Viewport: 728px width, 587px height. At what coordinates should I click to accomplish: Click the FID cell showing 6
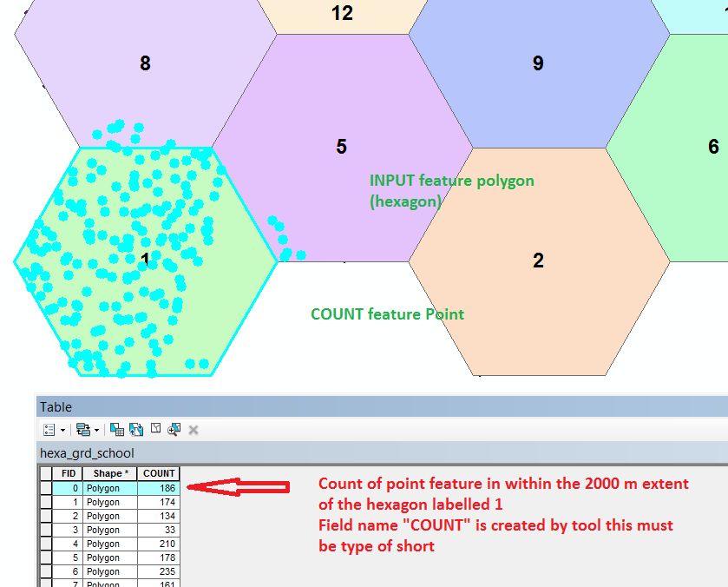coord(68,571)
